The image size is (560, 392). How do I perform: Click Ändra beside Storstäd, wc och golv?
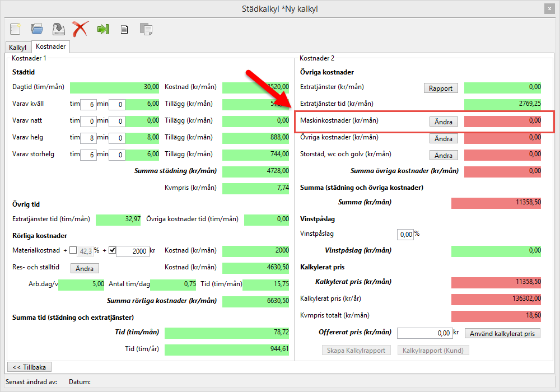click(443, 155)
